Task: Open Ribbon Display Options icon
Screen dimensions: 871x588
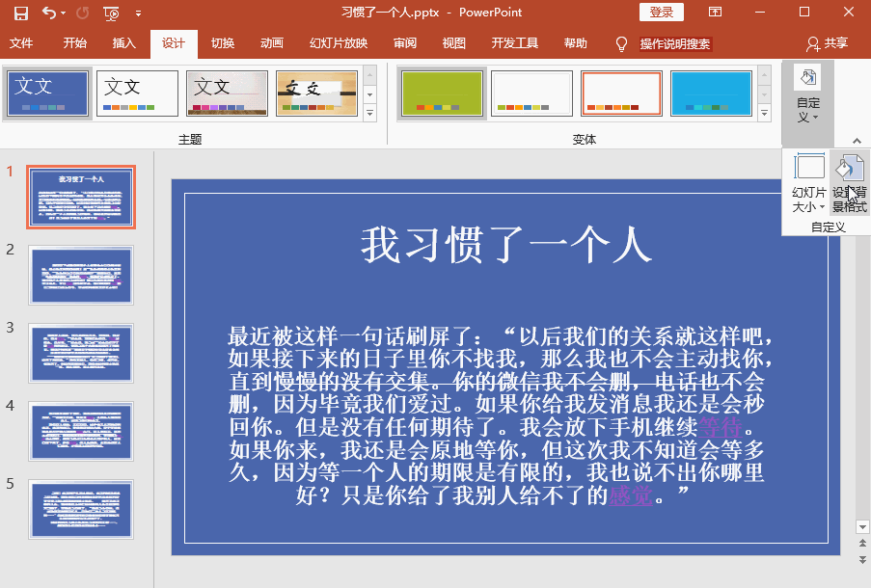Action: click(x=715, y=12)
